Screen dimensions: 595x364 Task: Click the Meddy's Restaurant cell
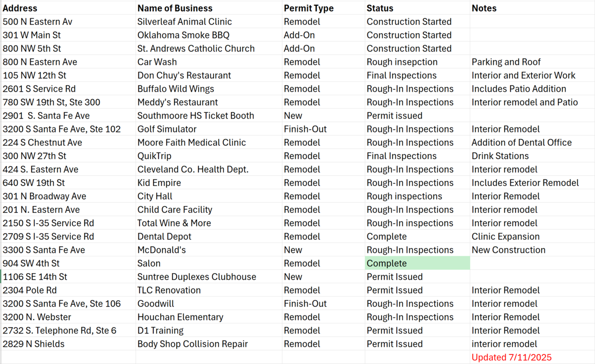[x=209, y=102]
